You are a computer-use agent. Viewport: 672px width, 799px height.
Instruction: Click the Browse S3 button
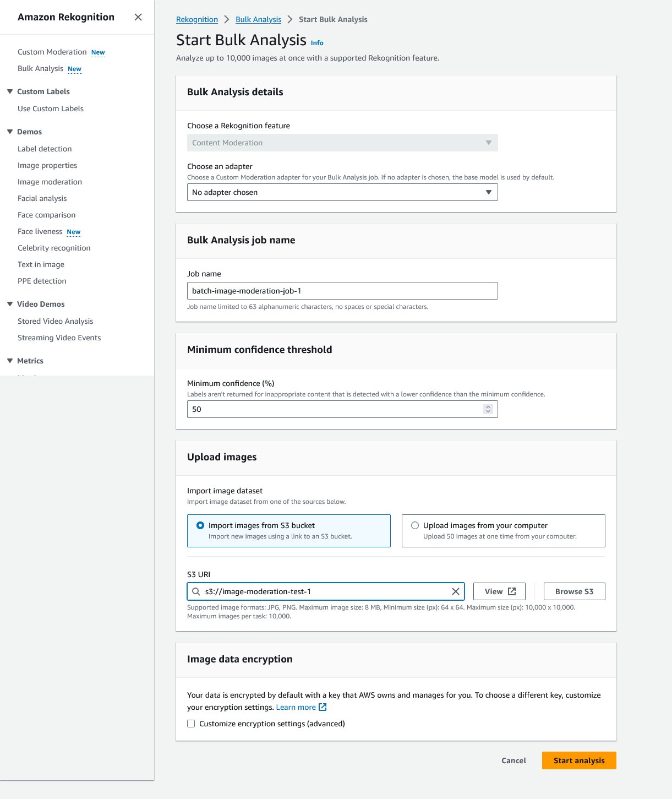(x=575, y=591)
